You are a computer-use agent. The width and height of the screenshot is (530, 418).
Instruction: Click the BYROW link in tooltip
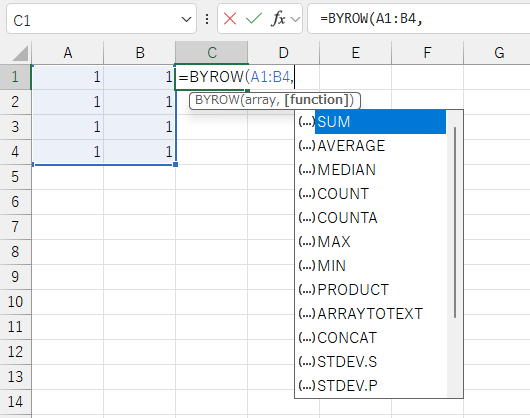pyautogui.click(x=217, y=100)
